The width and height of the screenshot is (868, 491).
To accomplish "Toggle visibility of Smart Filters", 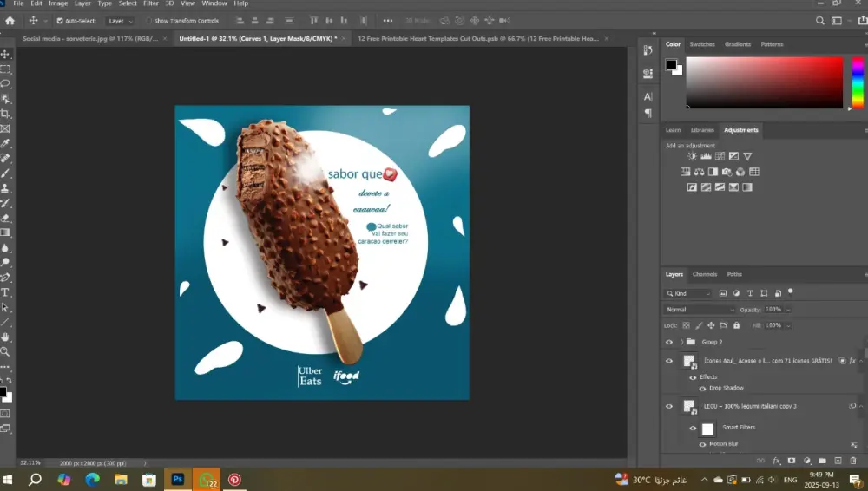I will 693,428.
